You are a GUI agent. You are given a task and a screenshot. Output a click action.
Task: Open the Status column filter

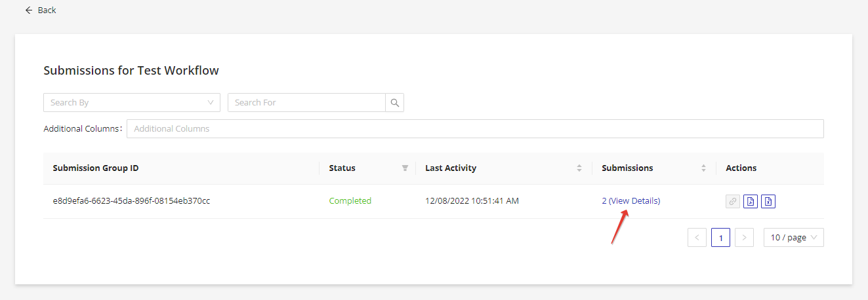click(405, 168)
